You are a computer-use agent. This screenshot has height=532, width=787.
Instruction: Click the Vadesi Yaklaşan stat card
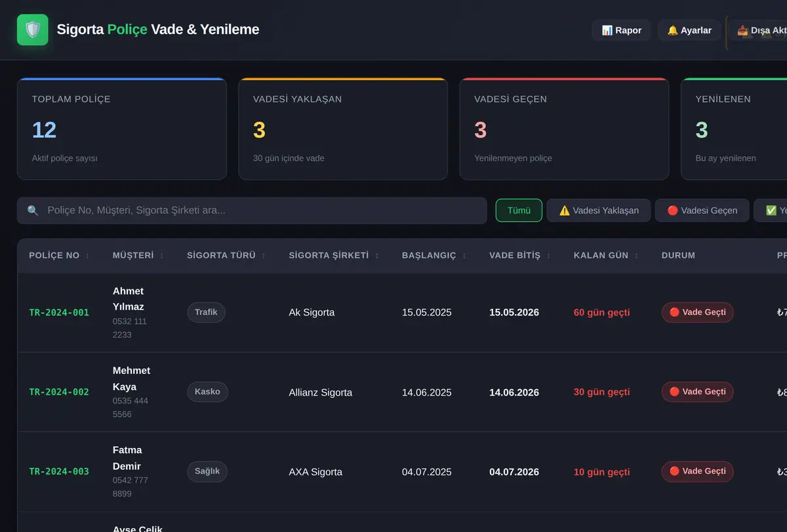tap(343, 129)
